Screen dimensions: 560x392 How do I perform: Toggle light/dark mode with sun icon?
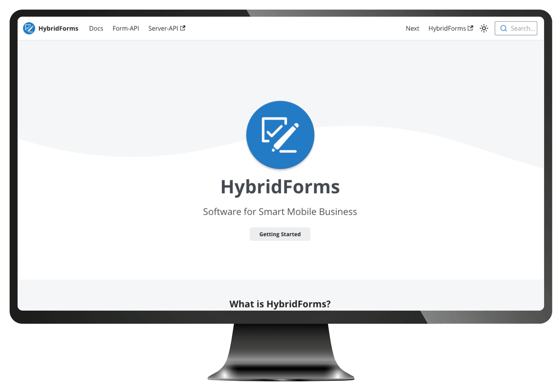pos(484,28)
